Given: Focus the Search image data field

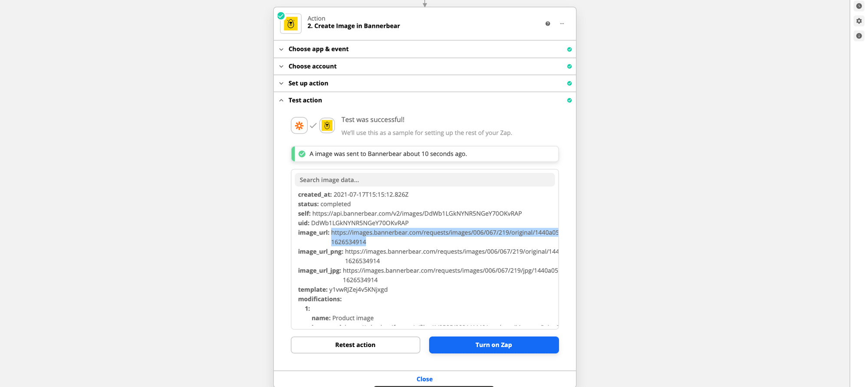Looking at the screenshot, I should click(x=424, y=180).
